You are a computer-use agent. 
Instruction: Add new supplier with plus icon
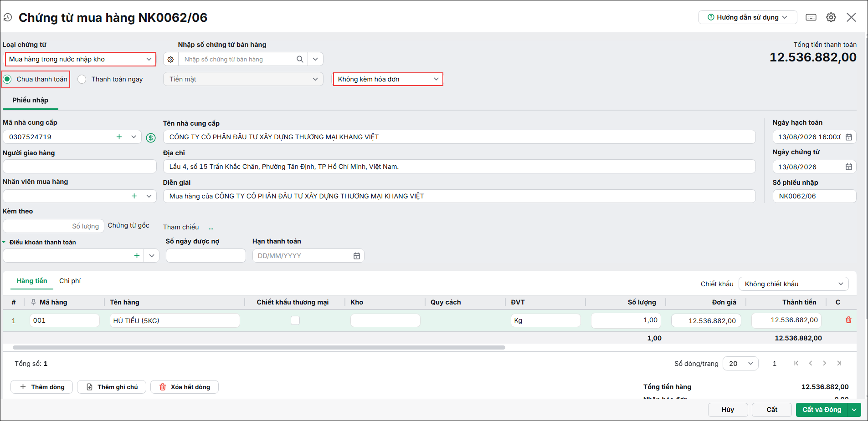[x=119, y=137]
